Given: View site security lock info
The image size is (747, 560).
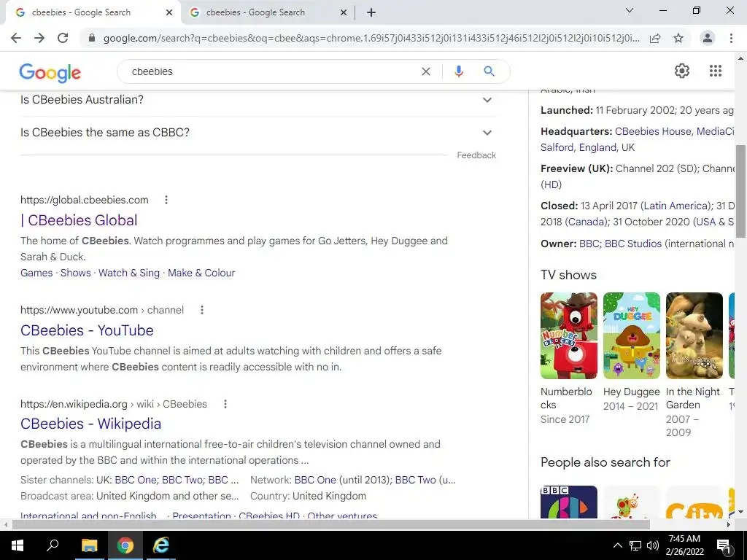Looking at the screenshot, I should 92,38.
